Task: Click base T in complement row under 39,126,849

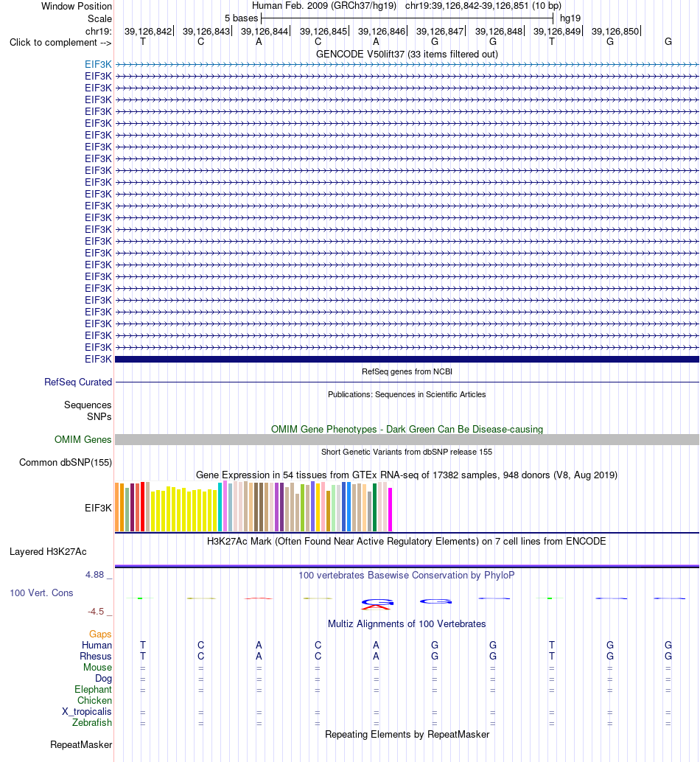Action: click(x=552, y=42)
